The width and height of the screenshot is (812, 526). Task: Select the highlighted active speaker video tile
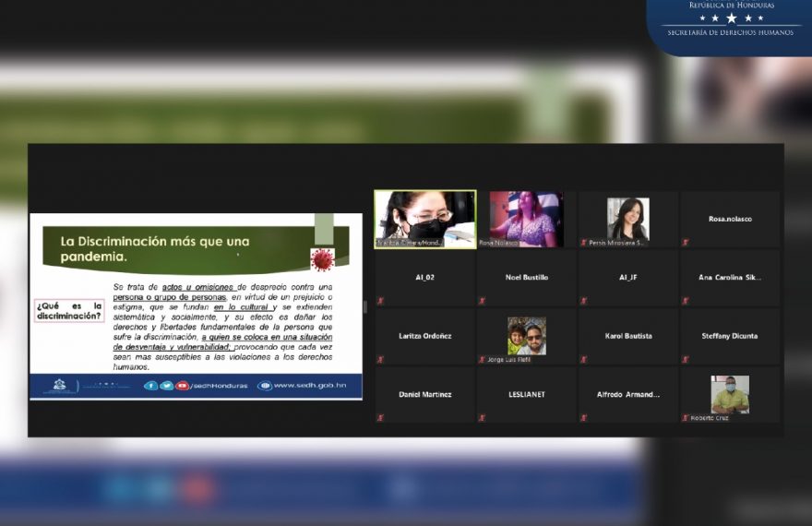(424, 219)
